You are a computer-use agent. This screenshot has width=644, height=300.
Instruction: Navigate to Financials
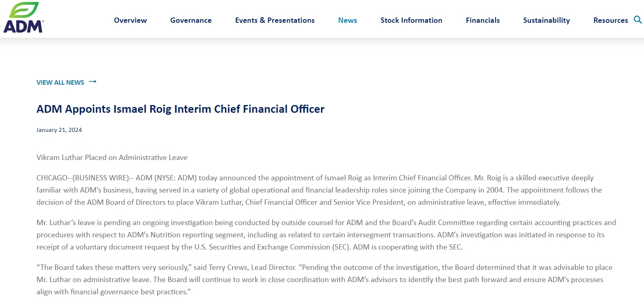pyautogui.click(x=483, y=20)
